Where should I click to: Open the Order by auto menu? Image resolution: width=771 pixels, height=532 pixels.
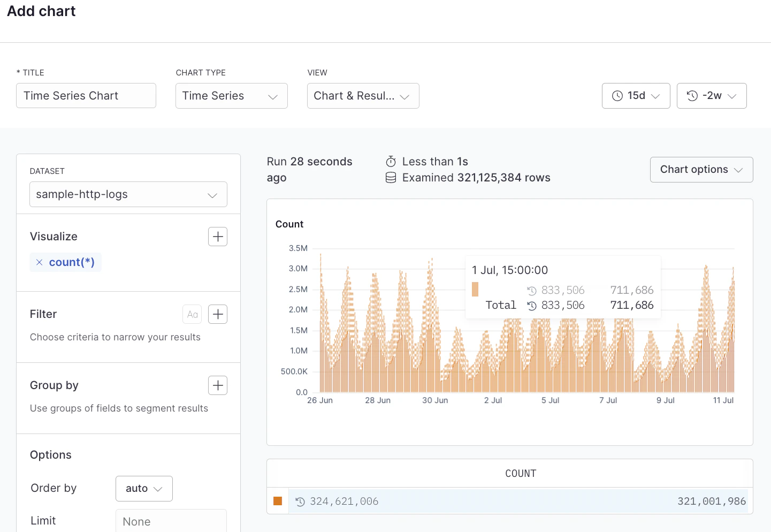[143, 488]
